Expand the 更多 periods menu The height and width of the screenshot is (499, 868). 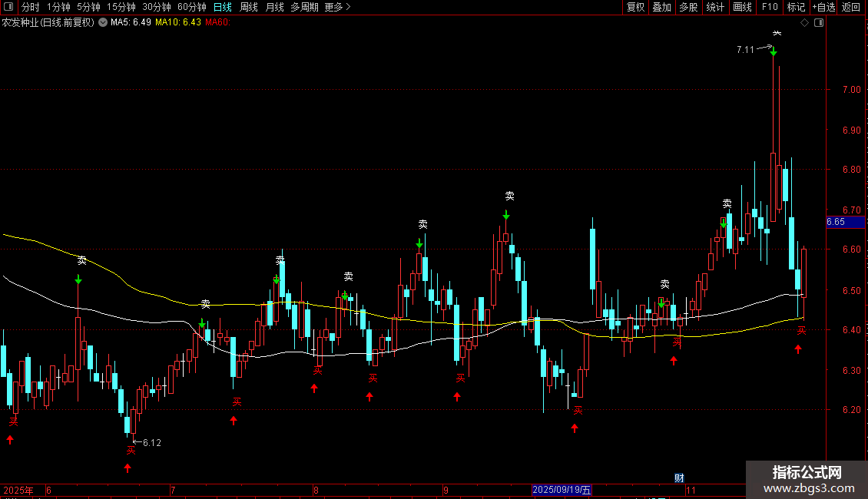point(337,7)
